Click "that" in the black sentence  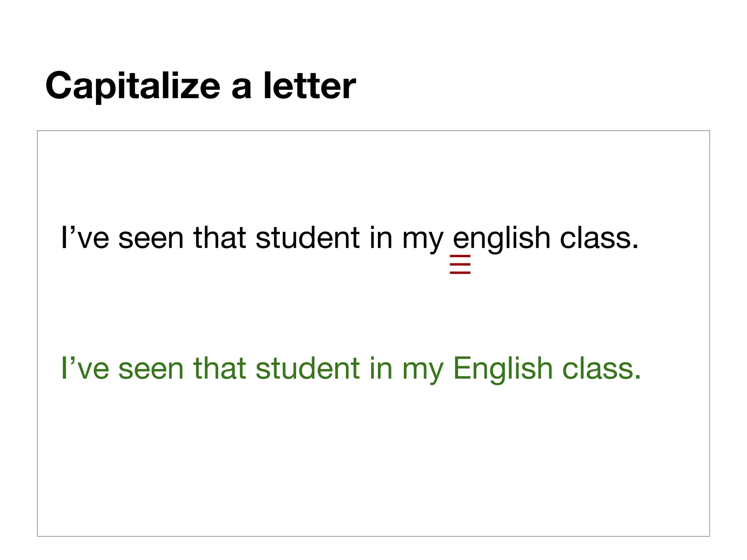pyautogui.click(x=220, y=238)
